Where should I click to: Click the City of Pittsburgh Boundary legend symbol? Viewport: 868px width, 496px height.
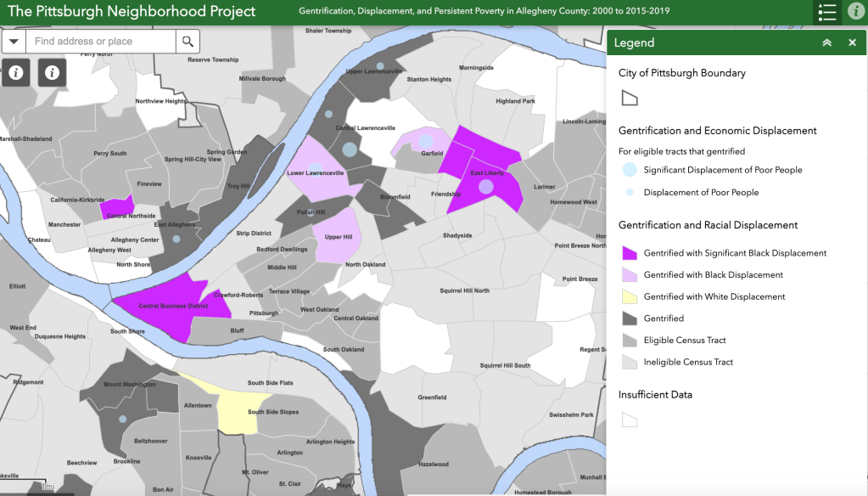629,97
